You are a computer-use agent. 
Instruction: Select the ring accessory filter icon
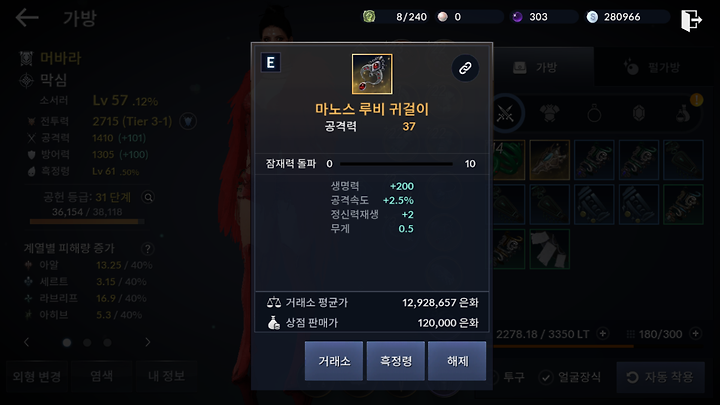pos(594,113)
